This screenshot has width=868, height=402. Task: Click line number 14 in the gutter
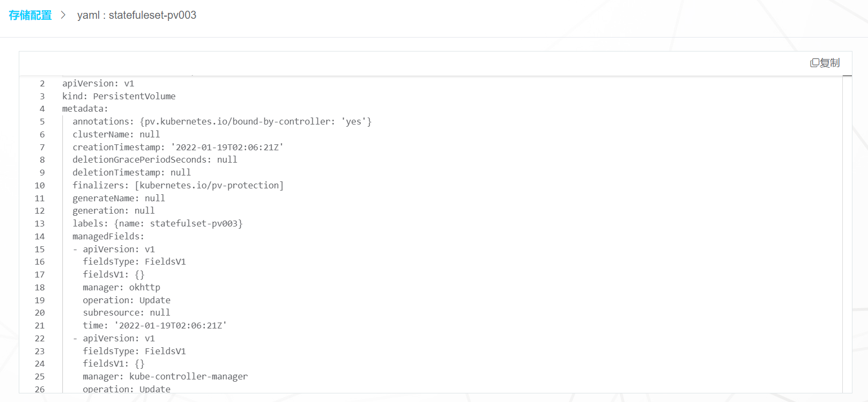click(x=40, y=237)
